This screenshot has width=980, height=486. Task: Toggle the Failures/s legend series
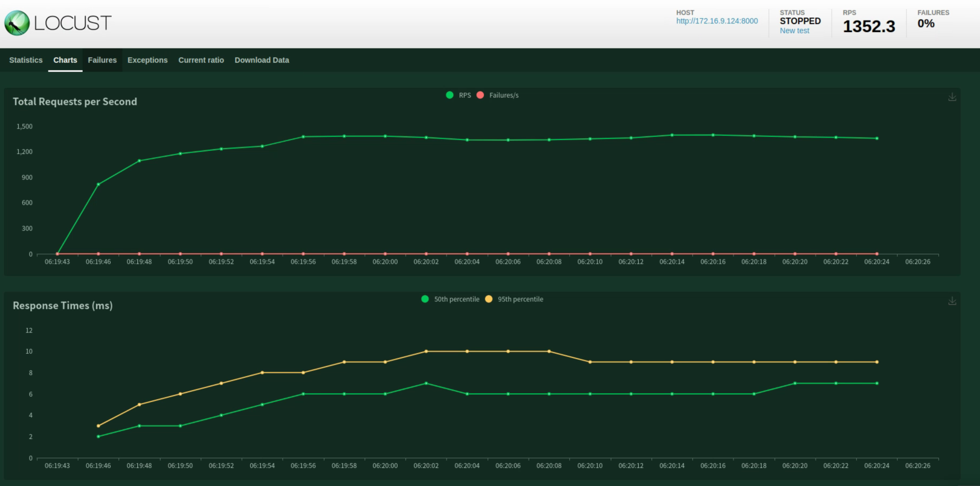[x=498, y=95]
